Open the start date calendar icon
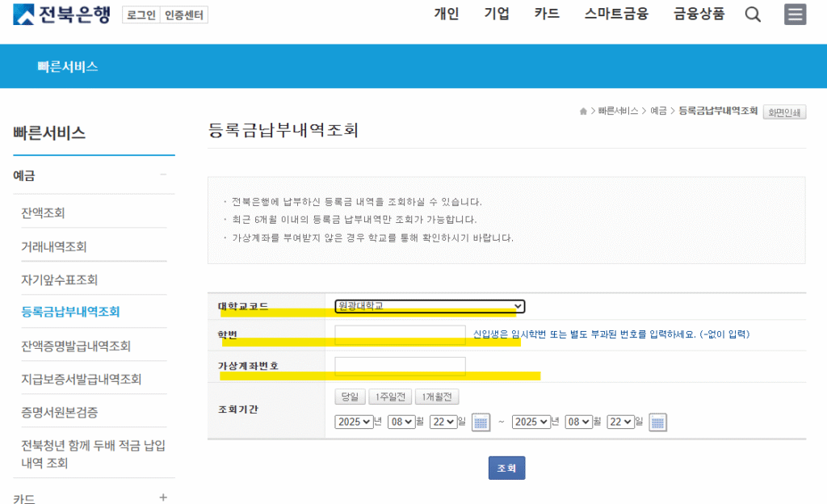 point(481,422)
